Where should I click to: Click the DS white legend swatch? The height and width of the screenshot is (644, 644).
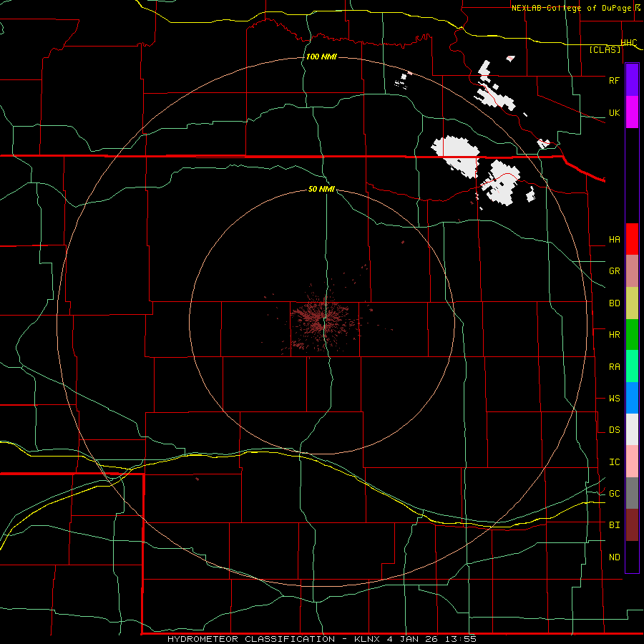[632, 429]
